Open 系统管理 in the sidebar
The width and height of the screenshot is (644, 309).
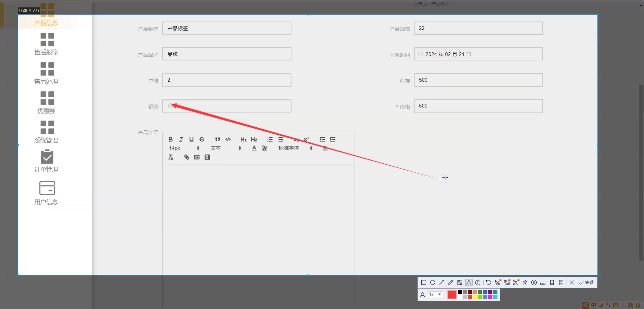pyautogui.click(x=47, y=132)
